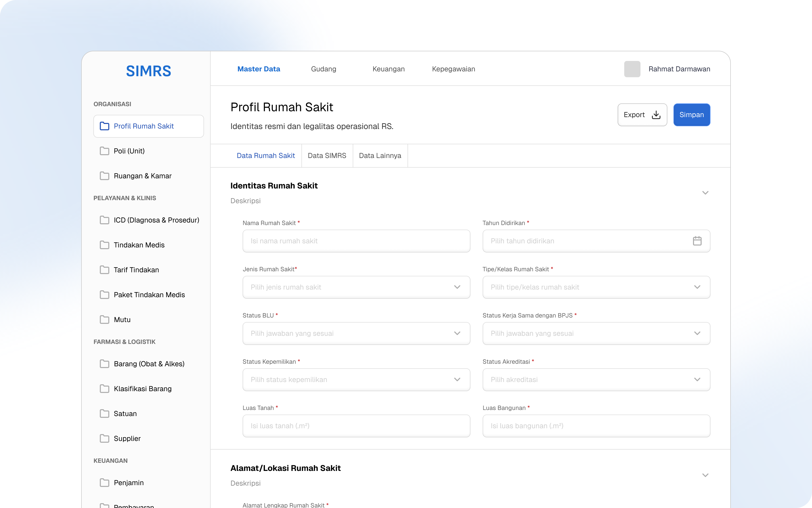The height and width of the screenshot is (508, 812).
Task: Click the Luas Tanah input field
Action: 356,426
